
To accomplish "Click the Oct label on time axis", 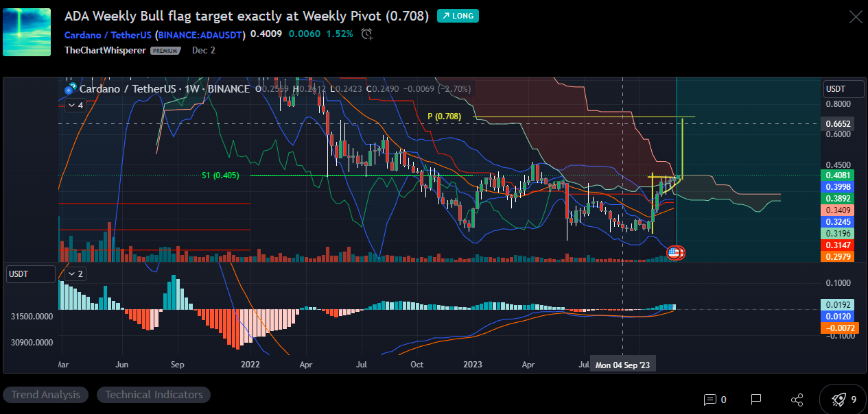I will pos(417,365).
